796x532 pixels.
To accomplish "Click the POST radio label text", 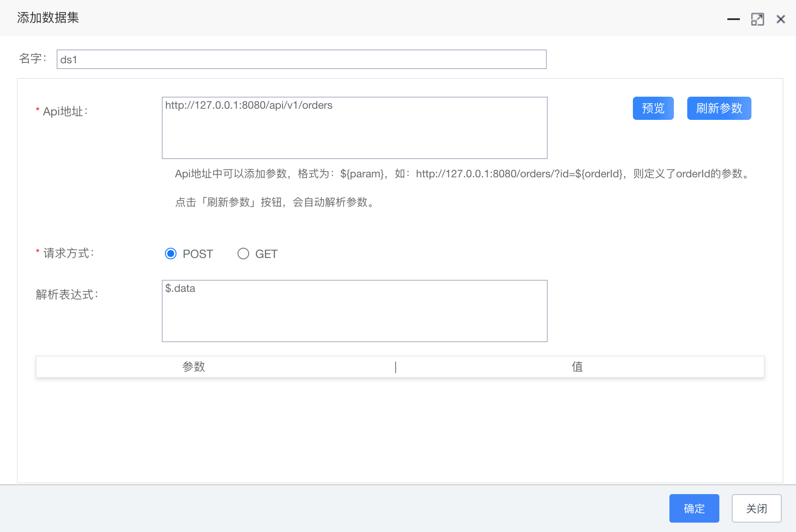I will tap(198, 254).
